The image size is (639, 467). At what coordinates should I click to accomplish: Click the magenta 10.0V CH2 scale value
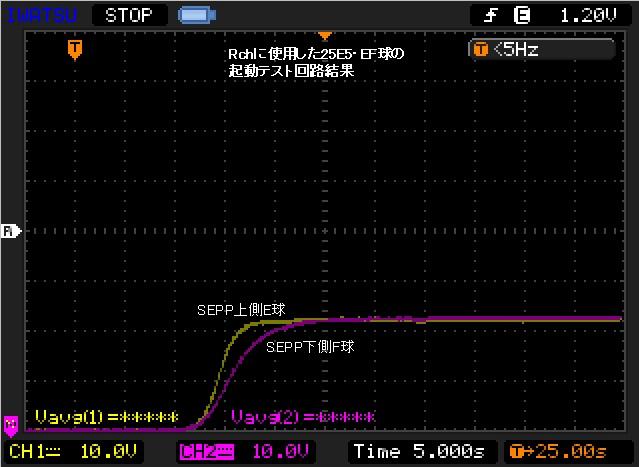(x=280, y=452)
